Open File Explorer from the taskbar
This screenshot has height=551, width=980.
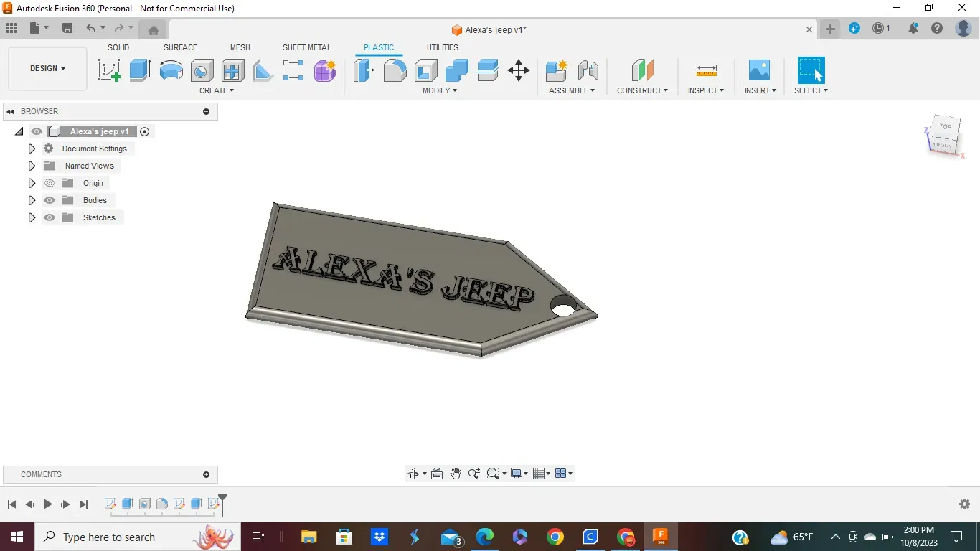pos(309,537)
